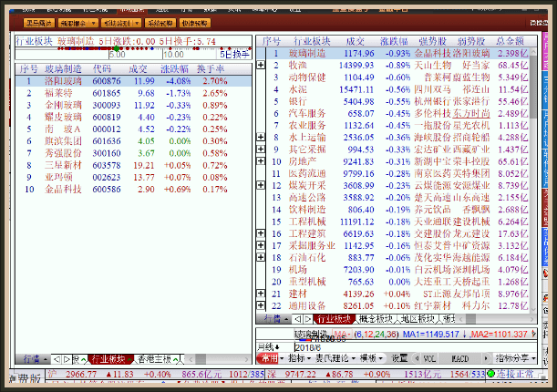Select the 金晶科技 stock row in left table
This screenshot has height=392, width=557.
click(x=134, y=190)
